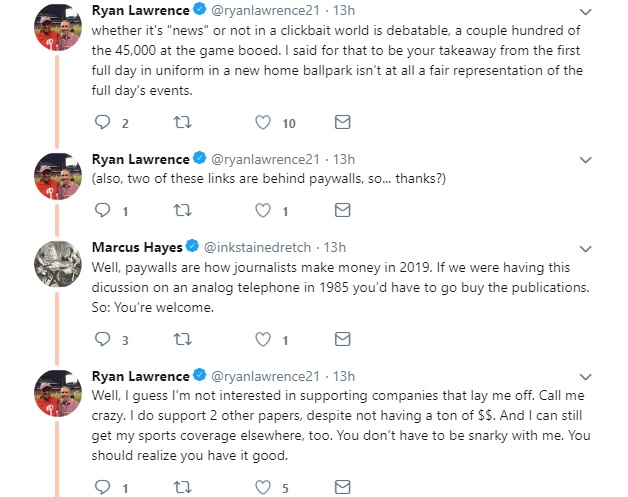The width and height of the screenshot is (628, 497).
Task: Like the links behind paywalls tweet
Action: pyautogui.click(x=263, y=211)
